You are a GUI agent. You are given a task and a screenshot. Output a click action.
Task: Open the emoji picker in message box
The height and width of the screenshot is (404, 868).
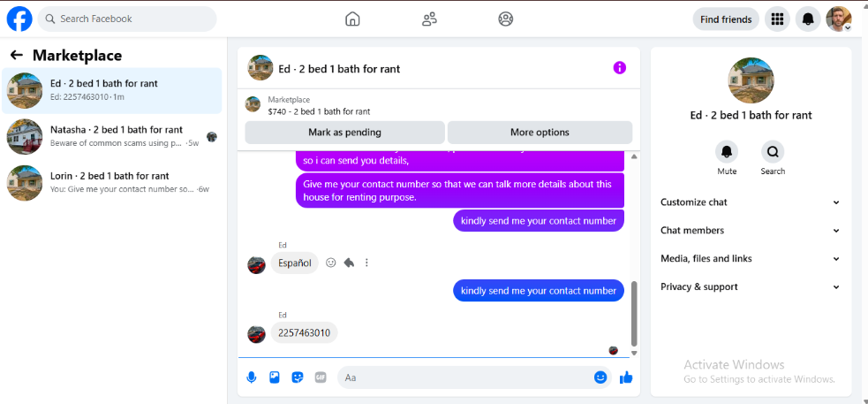[x=600, y=377]
